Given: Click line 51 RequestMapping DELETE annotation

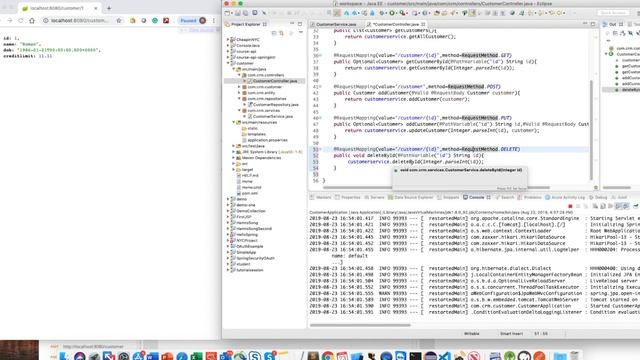Looking at the screenshot, I should point(427,149).
